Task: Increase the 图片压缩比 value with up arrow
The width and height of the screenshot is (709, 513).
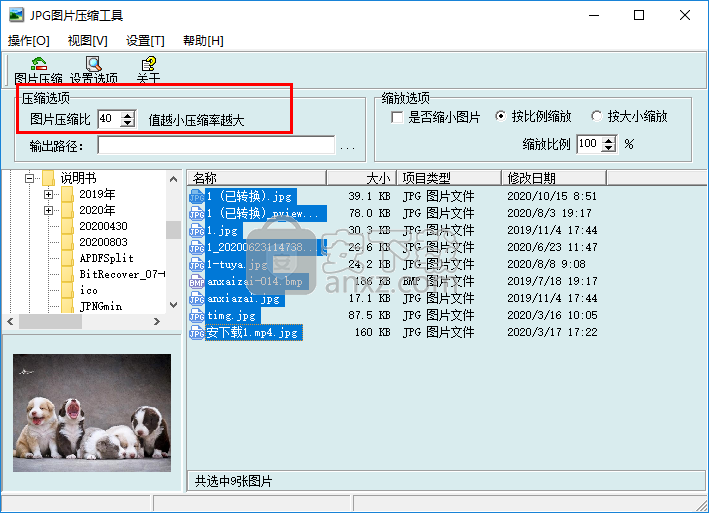Action: click(x=128, y=115)
